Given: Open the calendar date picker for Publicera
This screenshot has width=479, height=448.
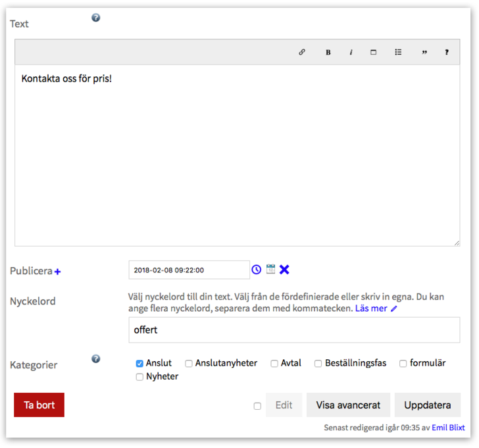Looking at the screenshot, I should click(270, 269).
